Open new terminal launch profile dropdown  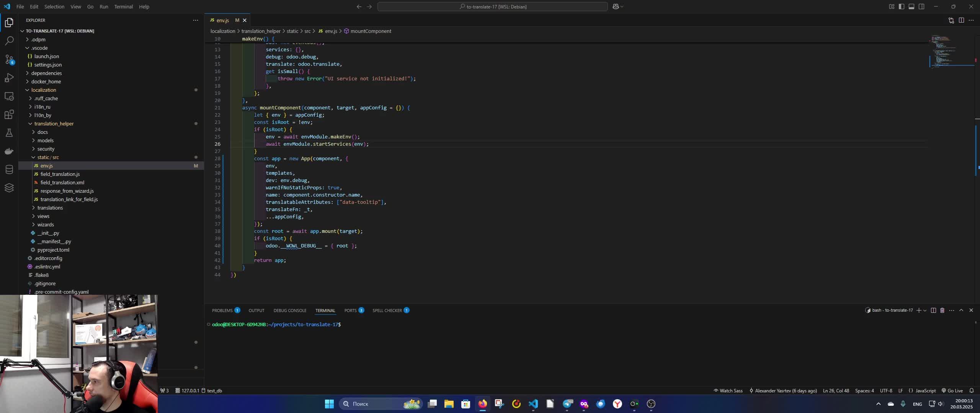coord(925,310)
